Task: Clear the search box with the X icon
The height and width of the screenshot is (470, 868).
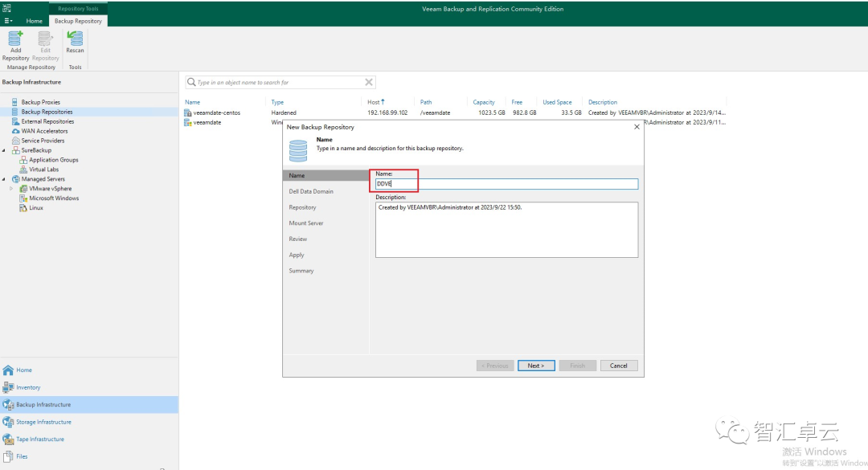Action: pos(369,82)
